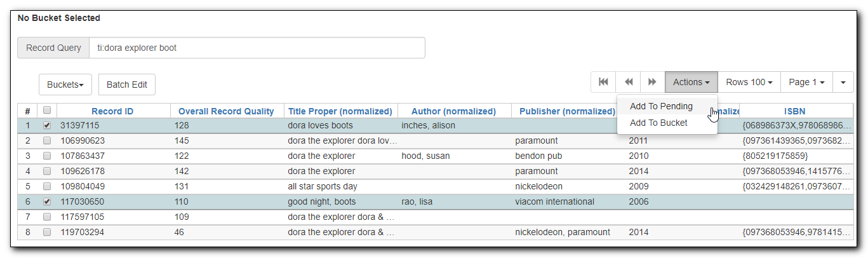Toggle select-all checkbox in header

(47, 110)
